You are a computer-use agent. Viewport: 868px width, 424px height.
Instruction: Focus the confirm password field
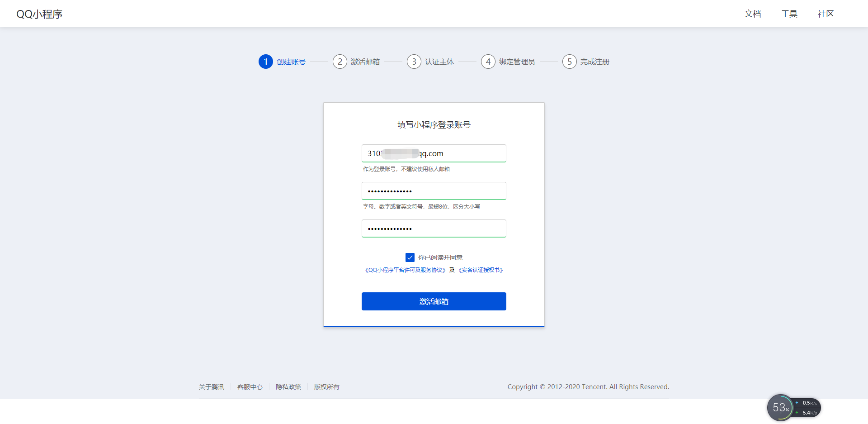pos(434,229)
